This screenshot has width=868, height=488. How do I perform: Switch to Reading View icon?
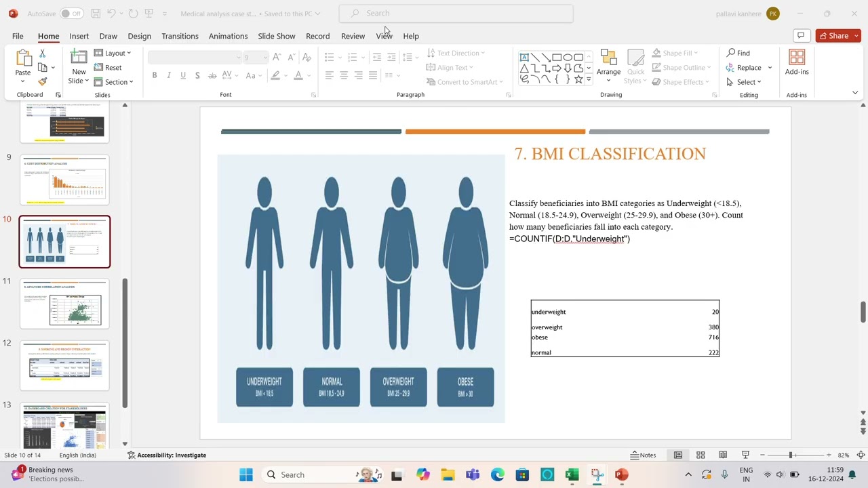[x=723, y=455]
